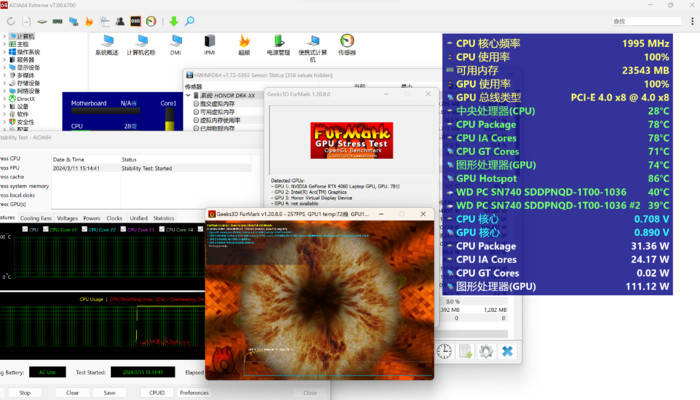Open the 计算机名称 icon in main pane
The image size is (700, 400).
(x=141, y=45)
